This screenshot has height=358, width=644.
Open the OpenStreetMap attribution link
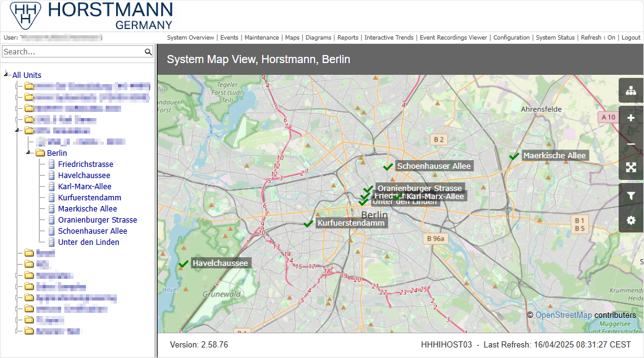[564, 315]
